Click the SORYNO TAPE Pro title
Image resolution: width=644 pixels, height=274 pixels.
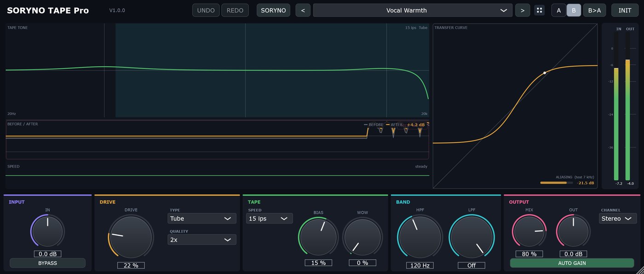click(48, 10)
